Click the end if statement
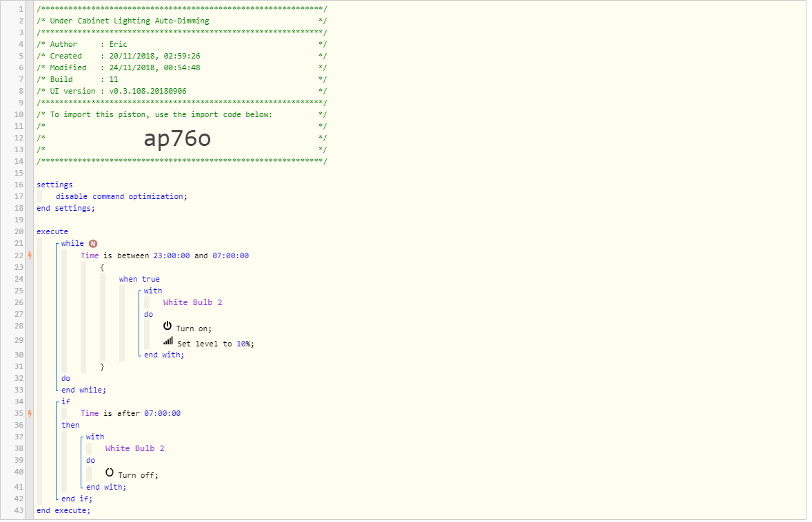Viewport: 812px width, 522px height. pos(77,499)
